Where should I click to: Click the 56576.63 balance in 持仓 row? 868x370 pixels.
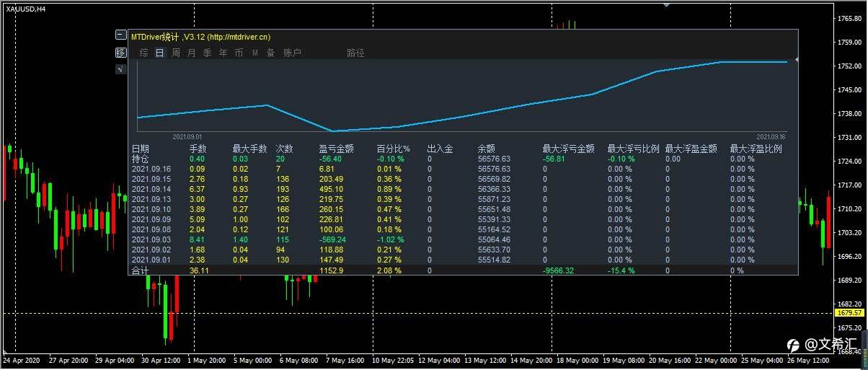coord(494,159)
